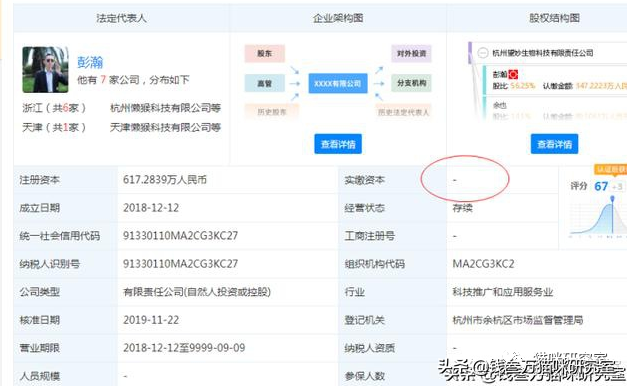Click 查看详情 under 股权结构图
The height and width of the screenshot is (386, 627).
pyautogui.click(x=554, y=144)
